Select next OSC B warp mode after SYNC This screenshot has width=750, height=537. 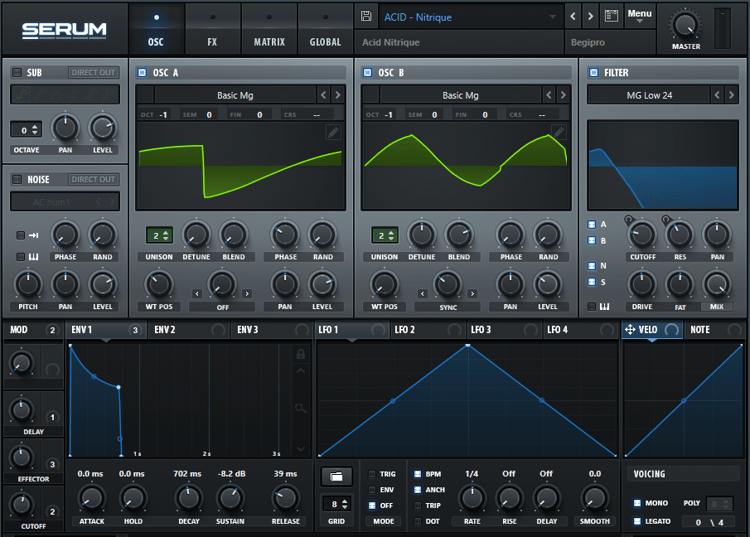tap(472, 294)
